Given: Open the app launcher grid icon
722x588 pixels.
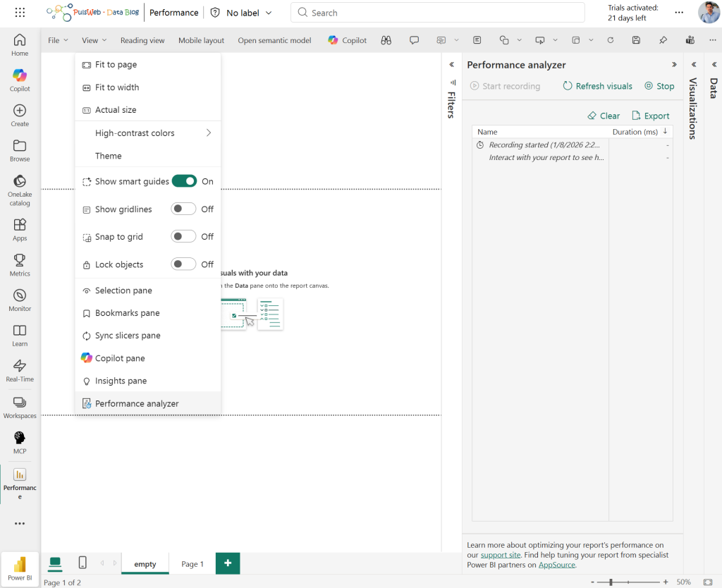Looking at the screenshot, I should (20, 13).
